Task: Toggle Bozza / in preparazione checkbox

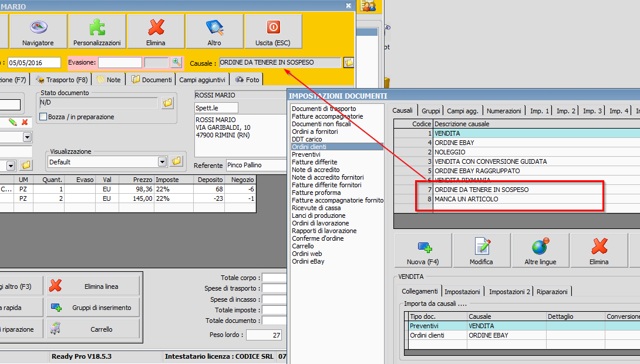Action: point(43,117)
